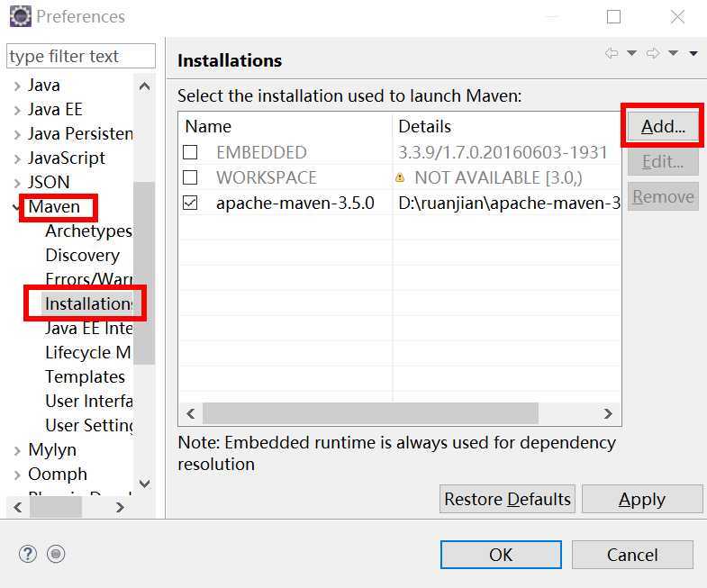Click the Remove installation button
The width and height of the screenshot is (707, 588).
663,196
